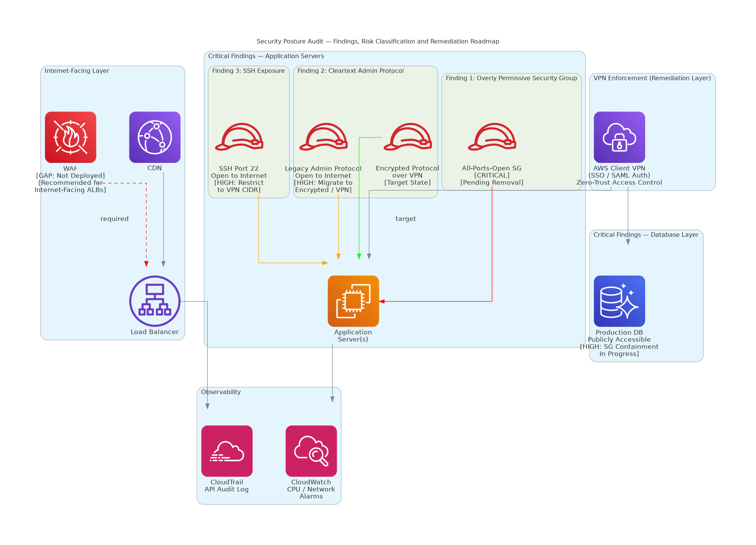Image resolution: width=756 pixels, height=545 pixels.
Task: Select the AWS Client VPN cloud lock icon
Action: click(619, 137)
